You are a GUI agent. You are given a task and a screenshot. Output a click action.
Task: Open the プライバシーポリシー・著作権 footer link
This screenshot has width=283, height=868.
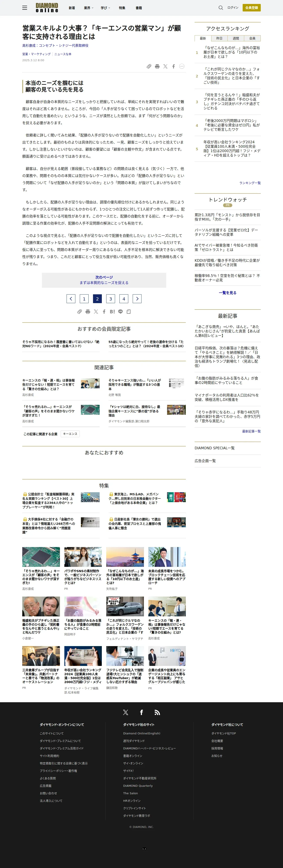coord(58,771)
